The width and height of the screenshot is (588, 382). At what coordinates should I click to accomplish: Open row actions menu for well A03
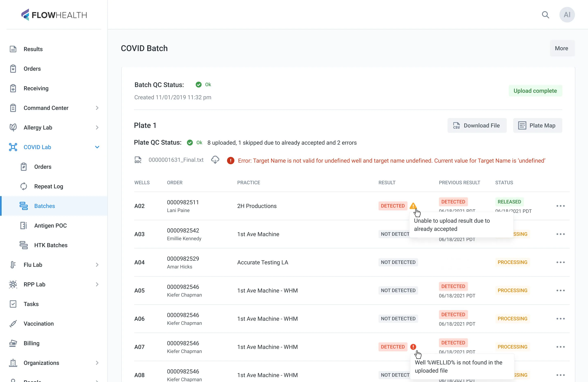click(x=561, y=234)
